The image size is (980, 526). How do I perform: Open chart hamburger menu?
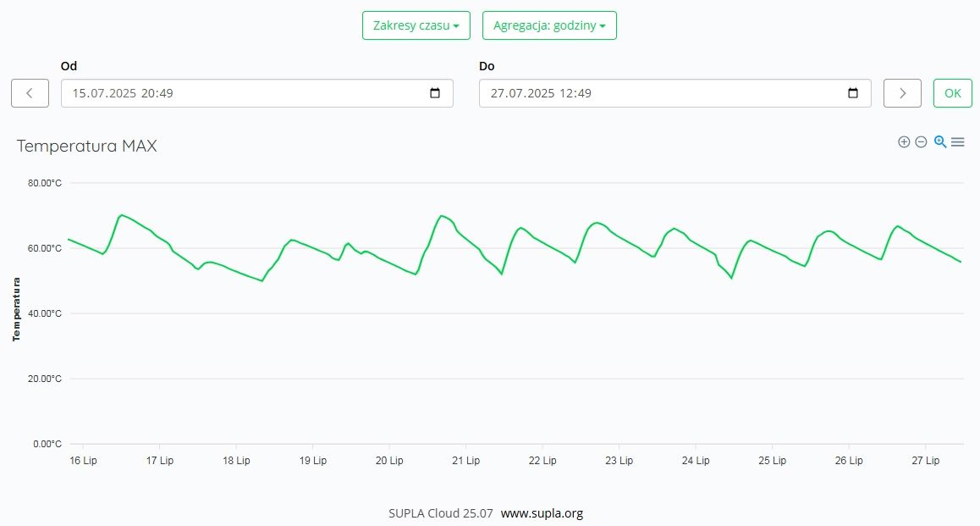tap(957, 142)
